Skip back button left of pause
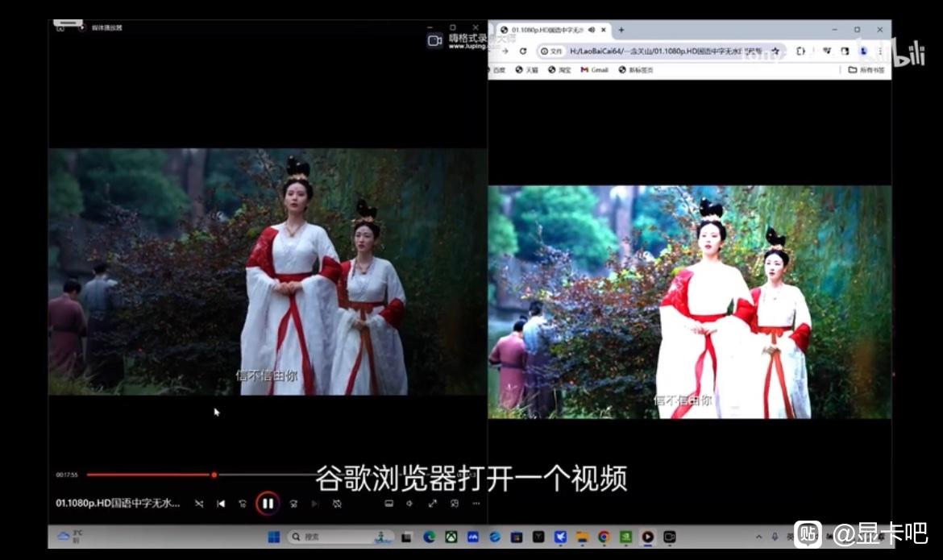 (x=243, y=504)
